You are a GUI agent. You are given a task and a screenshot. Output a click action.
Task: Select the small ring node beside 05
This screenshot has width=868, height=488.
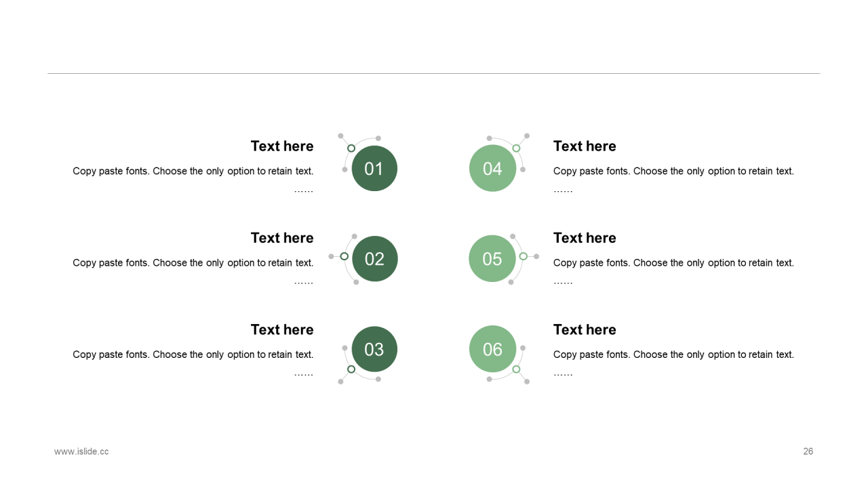[523, 256]
